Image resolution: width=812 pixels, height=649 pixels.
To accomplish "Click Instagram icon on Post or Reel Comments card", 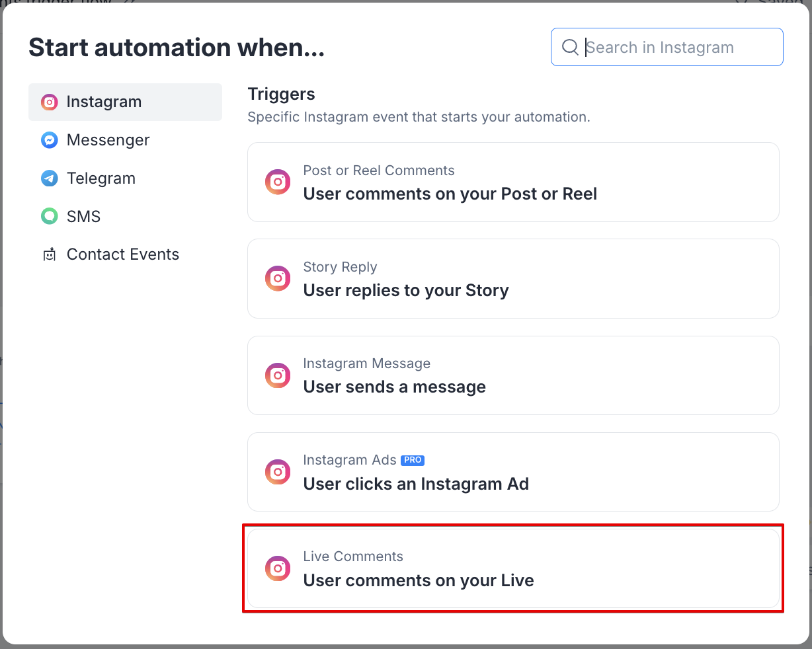I will [278, 182].
